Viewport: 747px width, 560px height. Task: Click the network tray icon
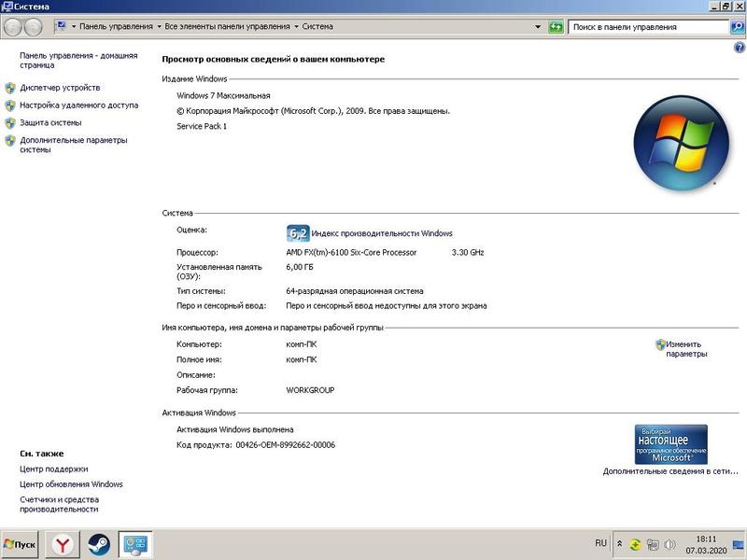click(653, 544)
